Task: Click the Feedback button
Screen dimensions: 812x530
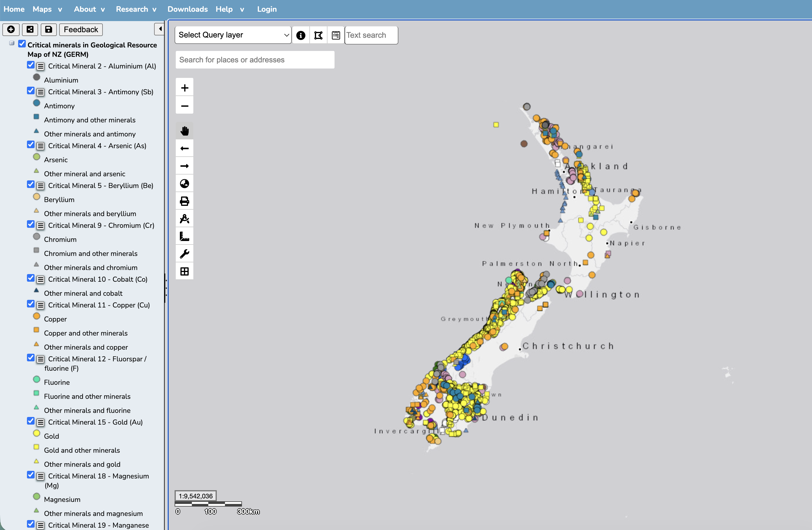Action: pyautogui.click(x=81, y=30)
